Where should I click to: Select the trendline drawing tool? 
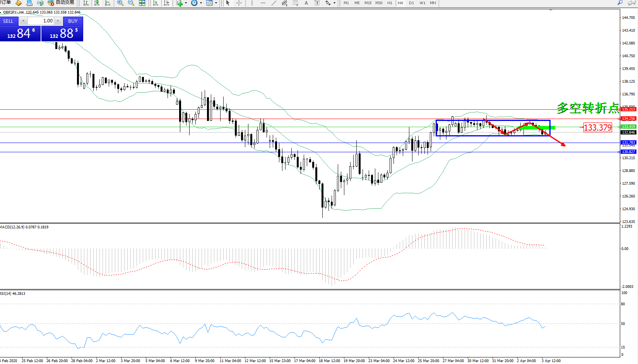274,3
